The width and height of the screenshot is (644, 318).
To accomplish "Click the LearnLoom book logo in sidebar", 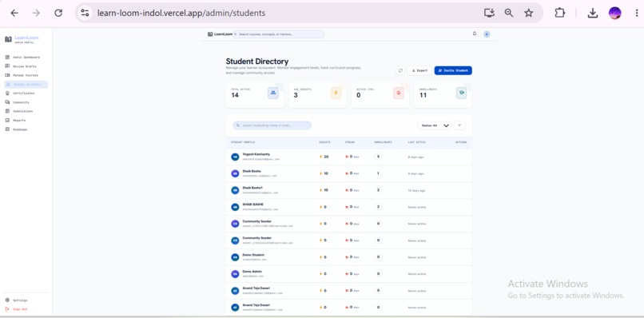I will point(8,39).
